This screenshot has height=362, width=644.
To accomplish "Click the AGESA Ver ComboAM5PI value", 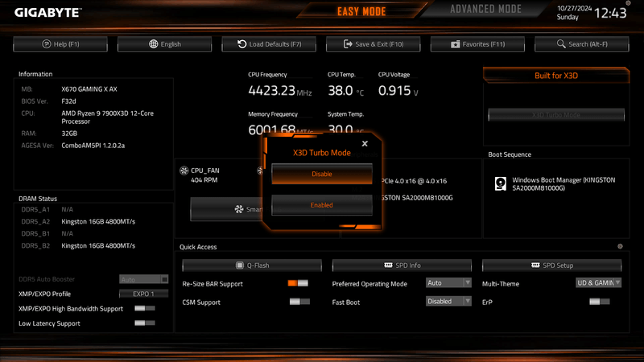I will pos(93,146).
